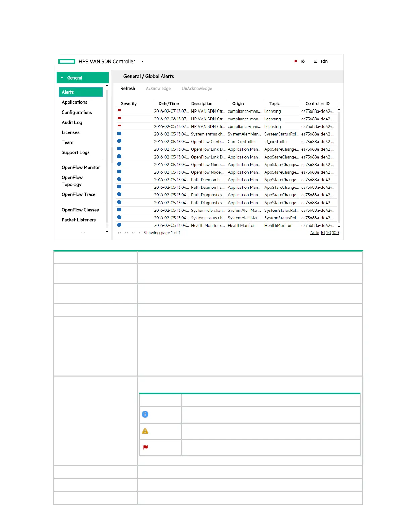The image size is (399, 532).
Task: Click the red flag severity icon for 2016-02-07 alert
Action: click(119, 110)
